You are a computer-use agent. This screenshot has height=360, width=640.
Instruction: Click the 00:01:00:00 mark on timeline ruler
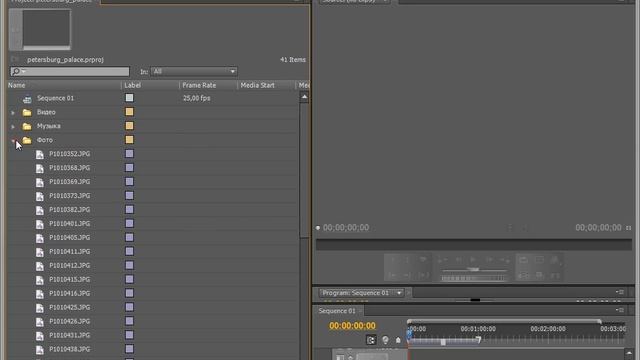click(x=478, y=329)
